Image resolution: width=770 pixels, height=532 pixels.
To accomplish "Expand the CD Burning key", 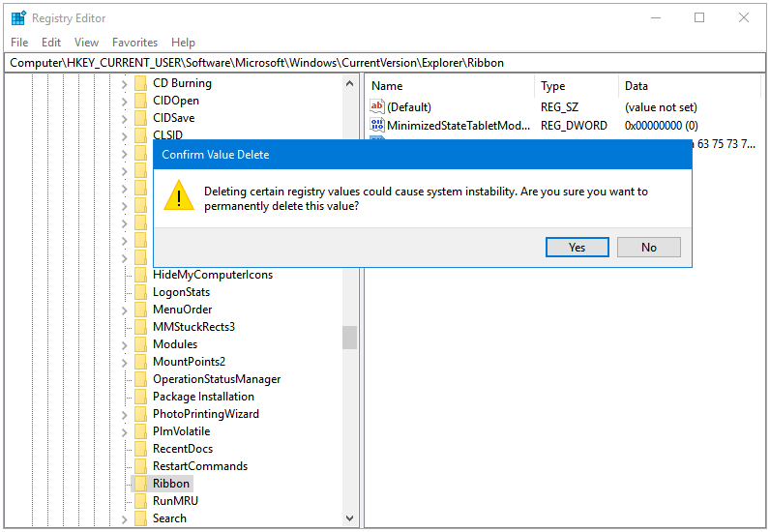I will pyautogui.click(x=124, y=84).
